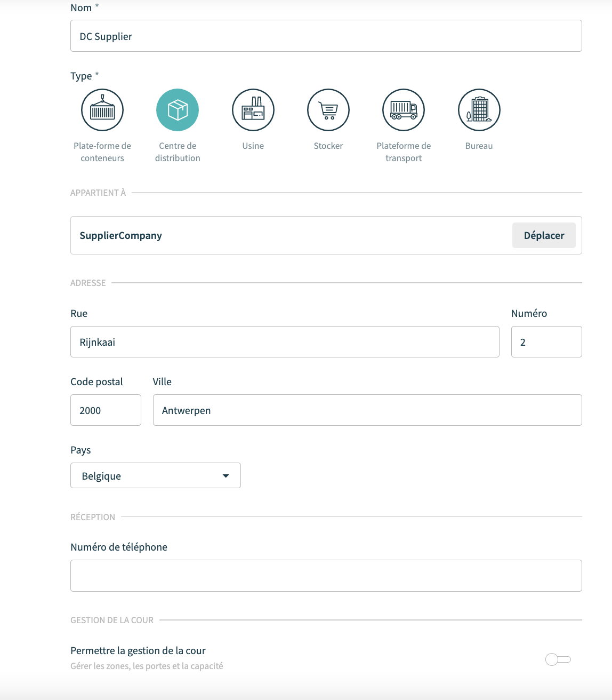The image size is (612, 700).
Task: Click the Déplacer button
Action: 544,235
